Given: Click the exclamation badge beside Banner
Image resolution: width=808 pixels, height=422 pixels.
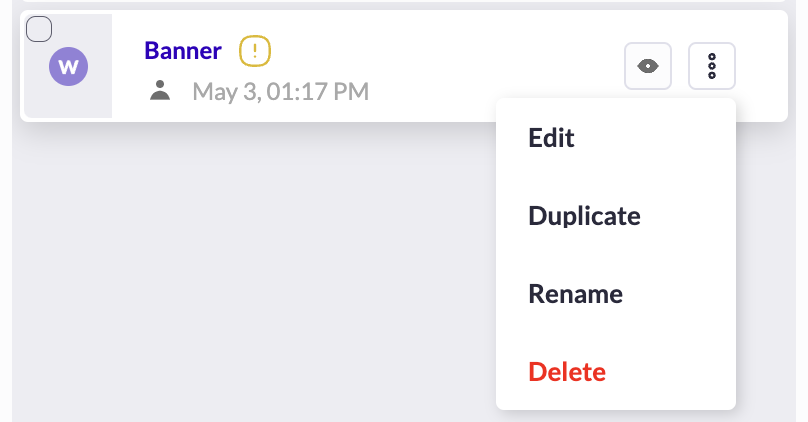Looking at the screenshot, I should tap(255, 51).
